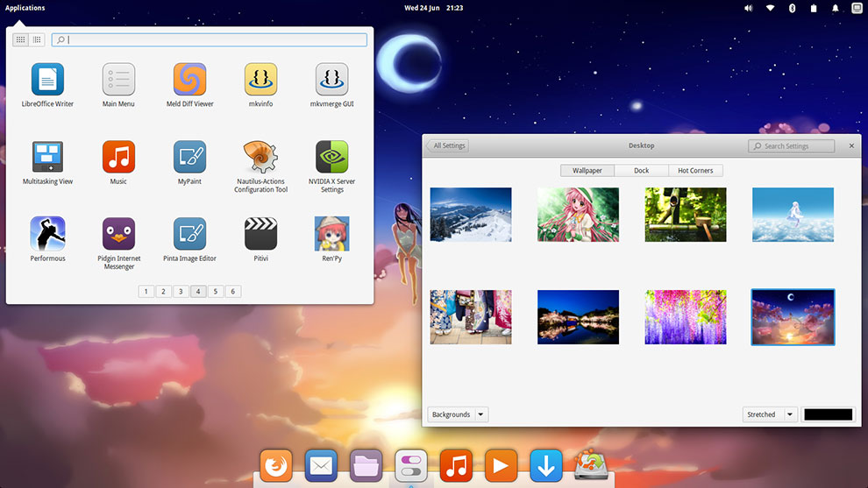Open the mkvmerge GUI application
The height and width of the screenshot is (488, 868).
[331, 80]
